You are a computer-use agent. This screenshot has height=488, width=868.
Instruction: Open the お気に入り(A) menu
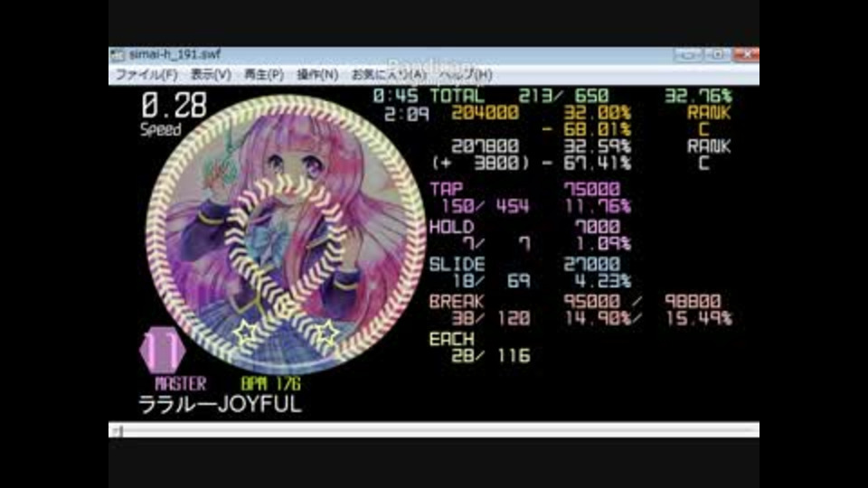click(389, 75)
